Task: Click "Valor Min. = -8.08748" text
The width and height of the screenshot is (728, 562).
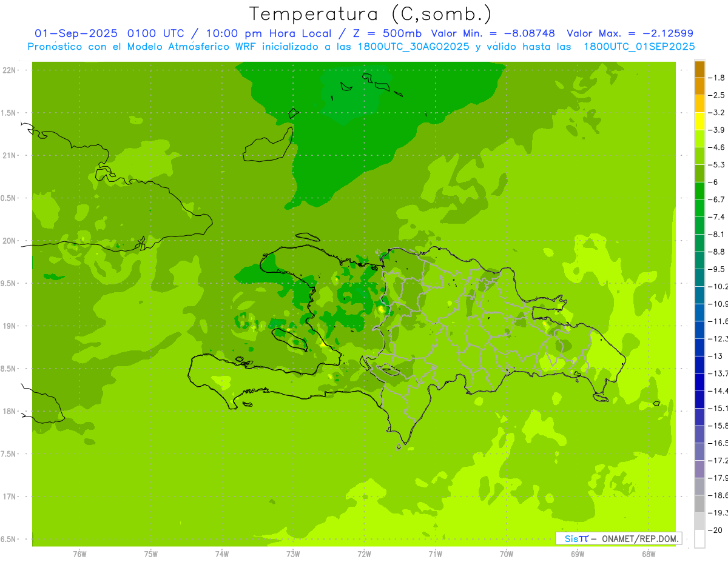Action: click(x=493, y=33)
